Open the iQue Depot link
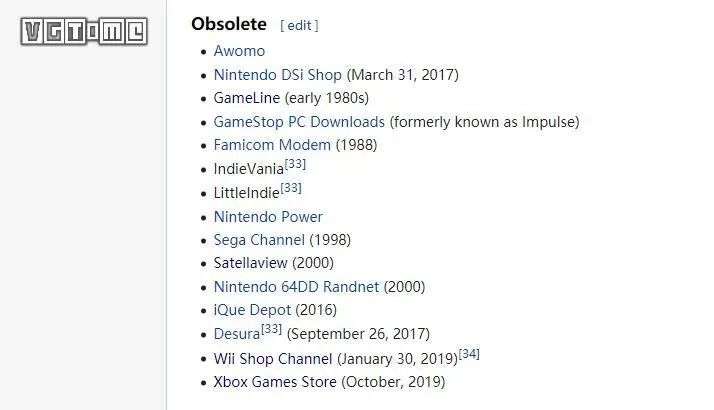The width and height of the screenshot is (714, 410). [x=252, y=310]
